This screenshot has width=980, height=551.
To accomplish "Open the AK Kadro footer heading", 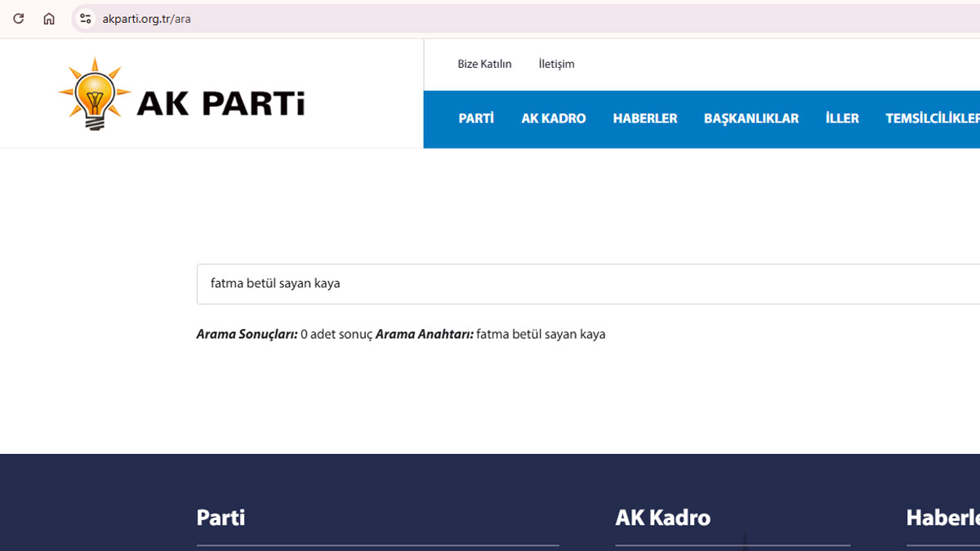I will (663, 518).
